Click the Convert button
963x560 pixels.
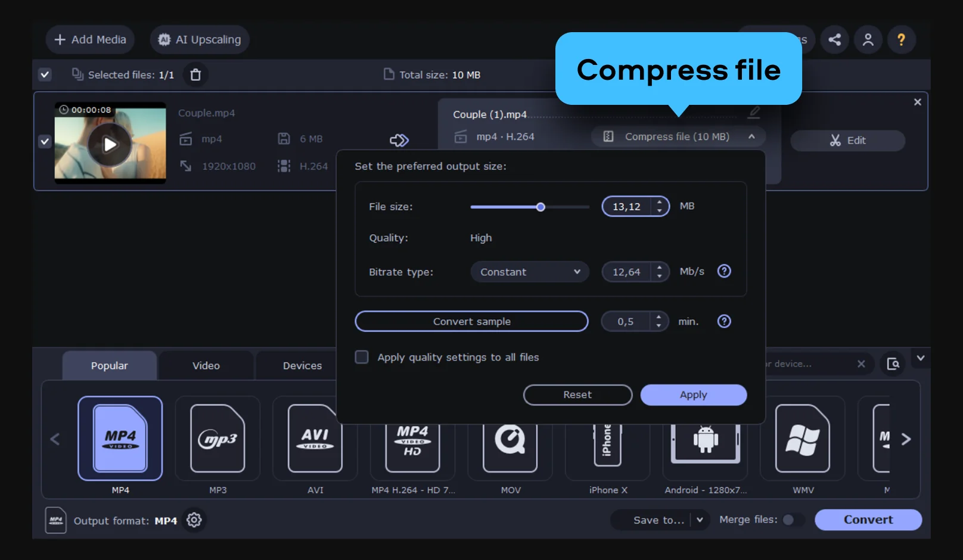point(868,520)
